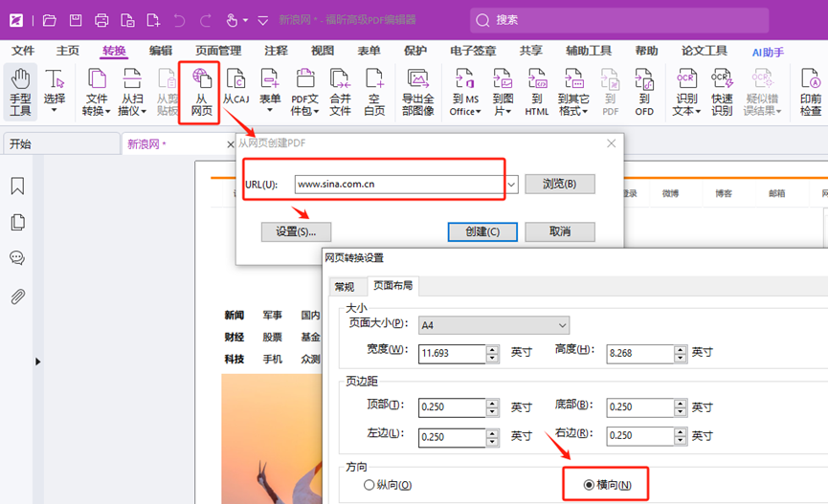Screen dimensions: 828x504
Task: Increase width (宽度) spinner value
Action: [492, 349]
